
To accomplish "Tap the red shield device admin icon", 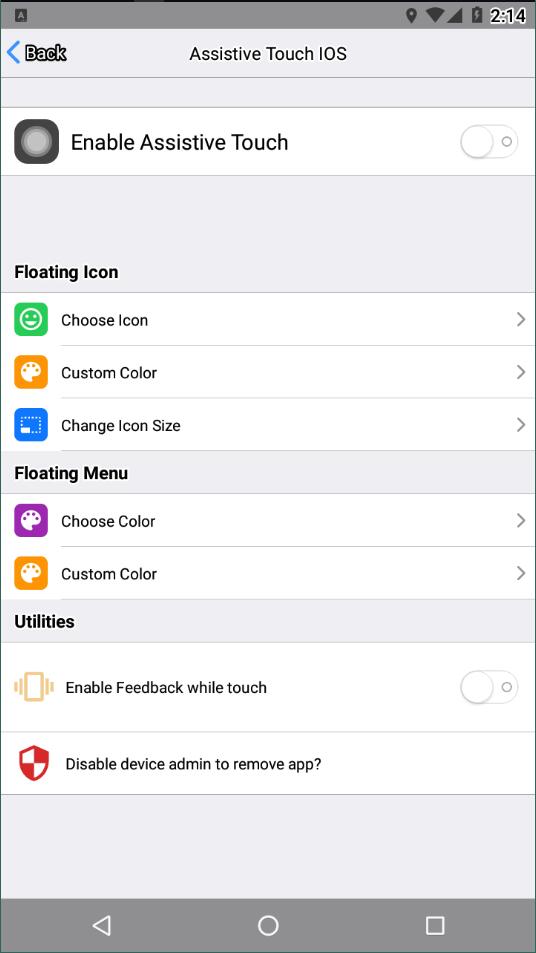I will [34, 763].
